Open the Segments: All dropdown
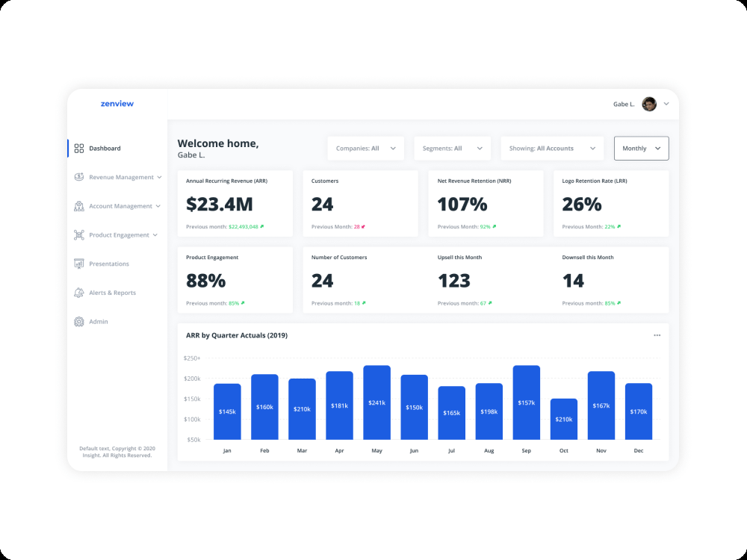Screen dimensions: 747x560 point(452,149)
